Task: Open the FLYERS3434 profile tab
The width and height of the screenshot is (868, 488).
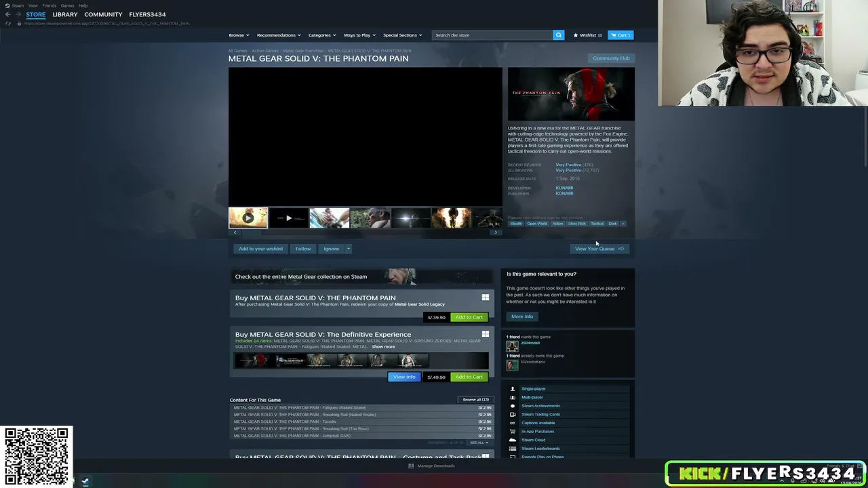Action: (147, 14)
